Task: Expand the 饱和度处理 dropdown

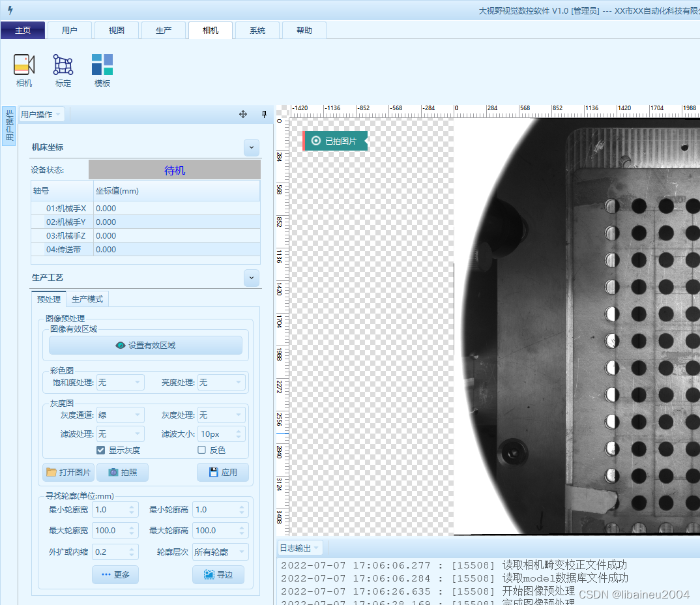Action: point(120,382)
